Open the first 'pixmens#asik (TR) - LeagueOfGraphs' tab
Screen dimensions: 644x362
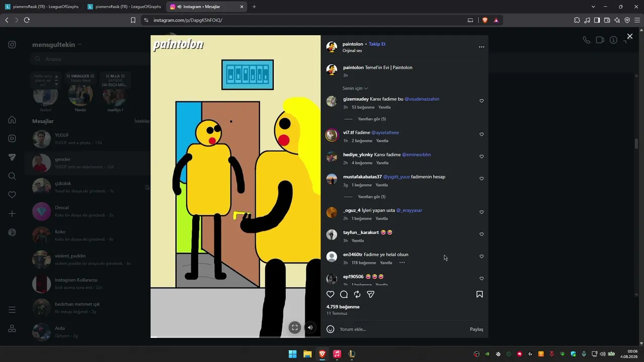click(41, 7)
